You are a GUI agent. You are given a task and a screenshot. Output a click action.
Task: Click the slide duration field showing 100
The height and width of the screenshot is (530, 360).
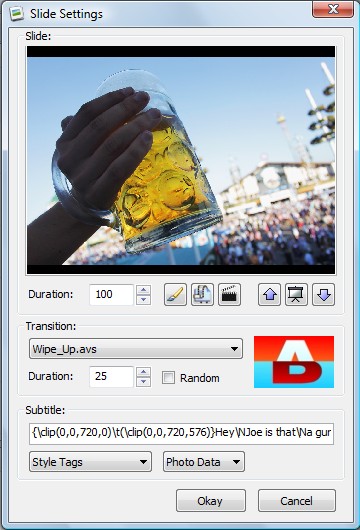click(x=112, y=294)
